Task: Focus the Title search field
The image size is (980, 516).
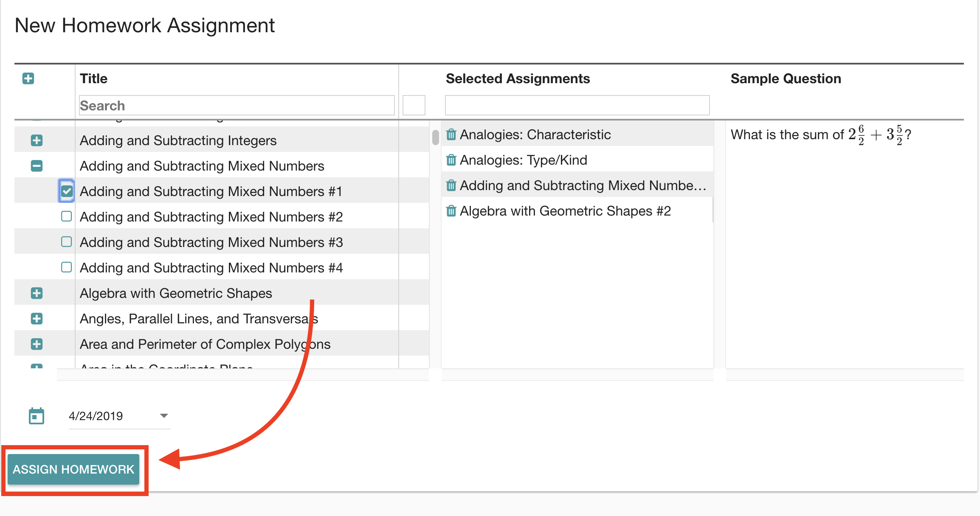Action: [x=237, y=105]
